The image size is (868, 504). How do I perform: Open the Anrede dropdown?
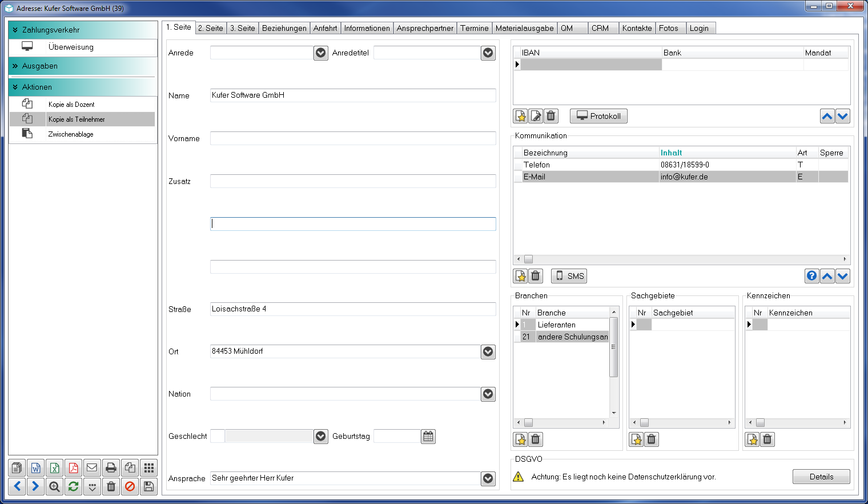pyautogui.click(x=321, y=53)
